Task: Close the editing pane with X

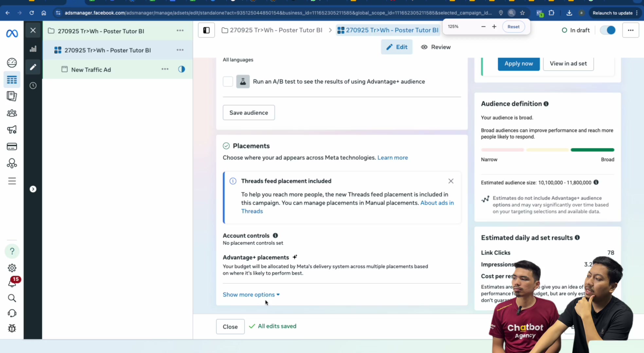Action: 33,30
